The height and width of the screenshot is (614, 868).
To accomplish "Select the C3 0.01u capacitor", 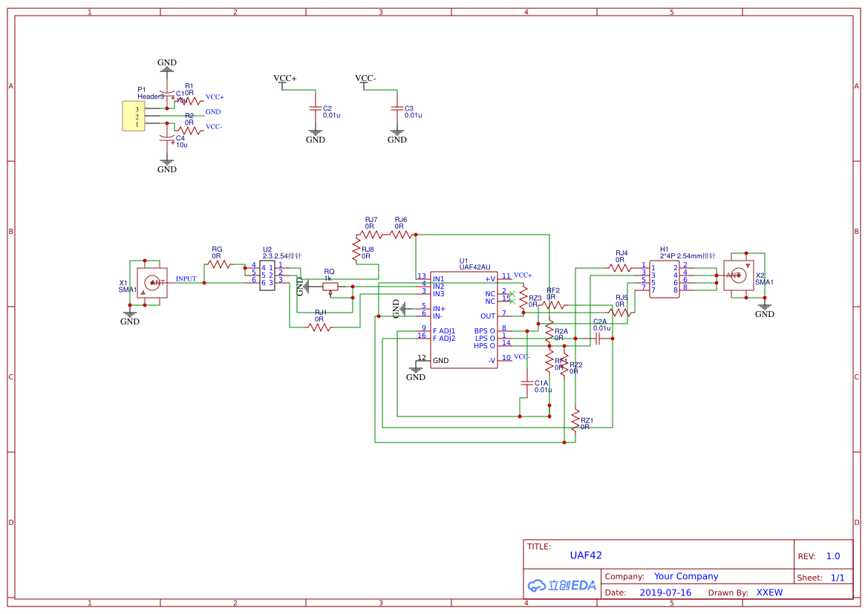I will coord(397,109).
